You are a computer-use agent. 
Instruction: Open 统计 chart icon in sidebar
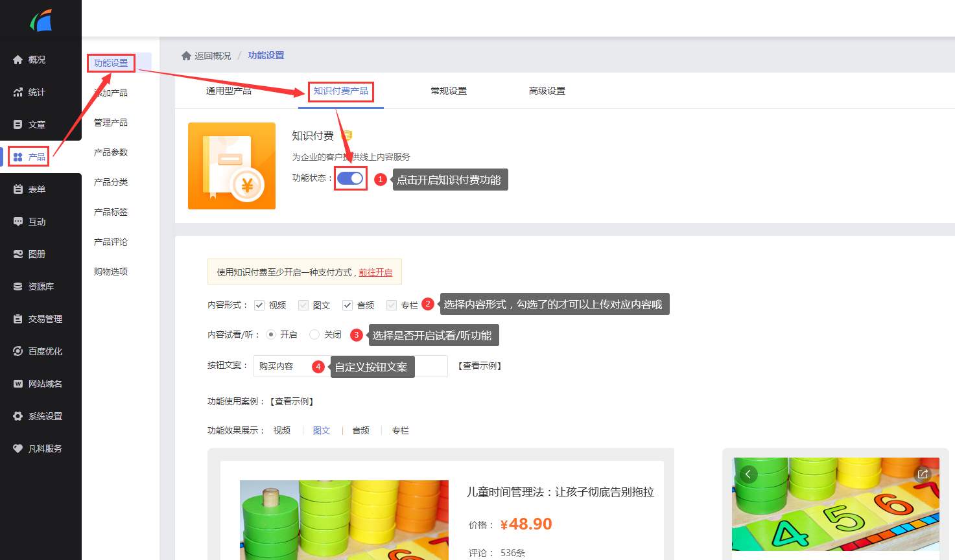pos(18,92)
